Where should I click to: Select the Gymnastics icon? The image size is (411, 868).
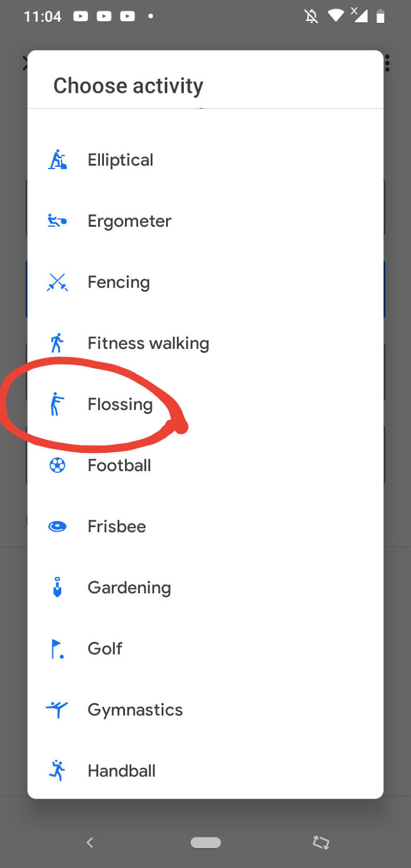56,709
